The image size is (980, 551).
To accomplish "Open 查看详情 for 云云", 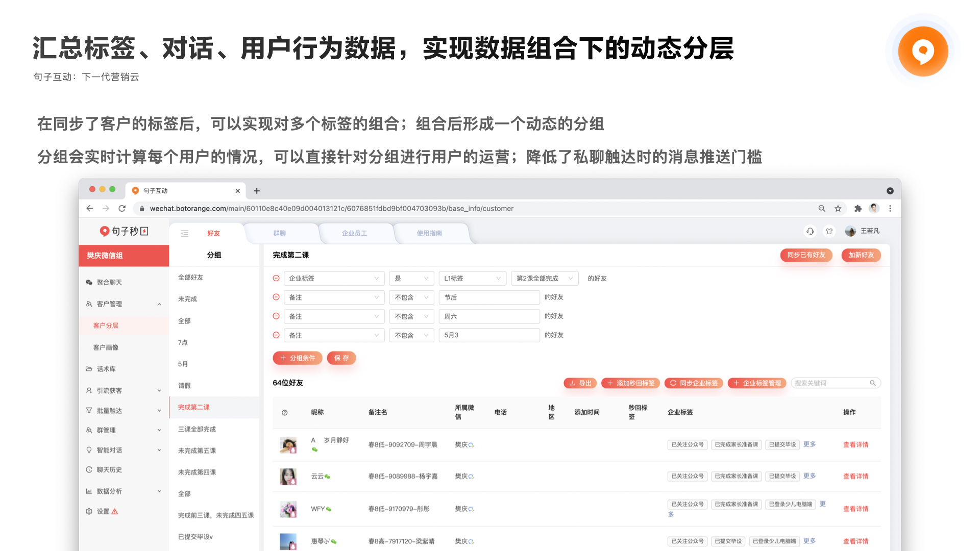I will [x=855, y=477].
